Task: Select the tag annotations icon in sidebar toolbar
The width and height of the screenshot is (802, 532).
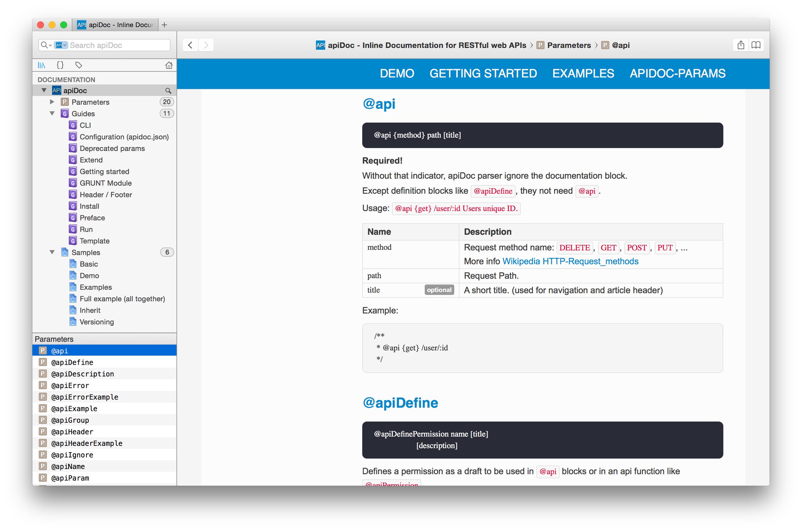Action: click(x=79, y=65)
